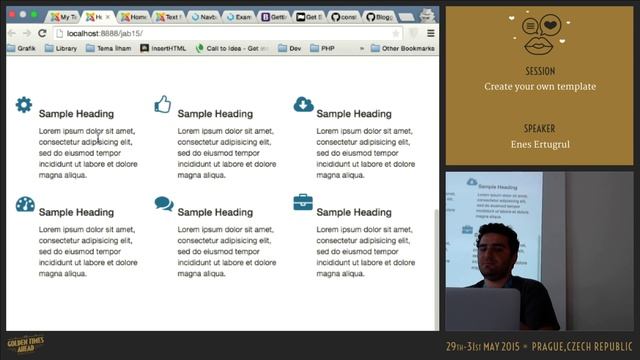Click the extension icon next to the bookmark star
Image resolution: width=640 pixels, height=360 pixels.
pyautogui.click(x=413, y=33)
